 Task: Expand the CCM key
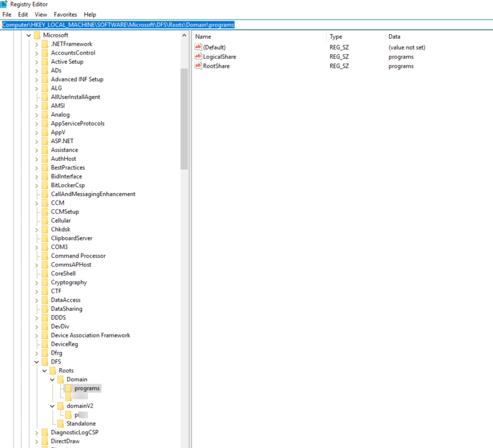point(37,203)
